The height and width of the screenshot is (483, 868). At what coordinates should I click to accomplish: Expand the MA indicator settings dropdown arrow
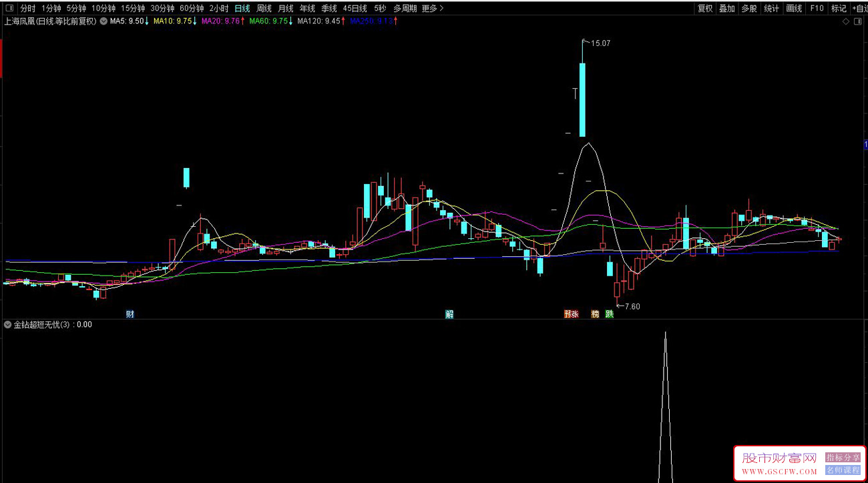pos(103,21)
